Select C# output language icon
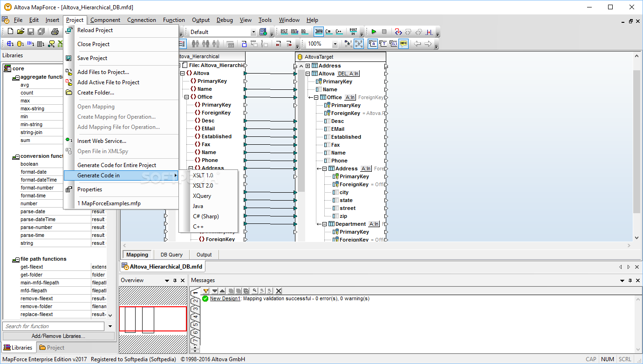The image size is (643, 364). click(x=329, y=32)
